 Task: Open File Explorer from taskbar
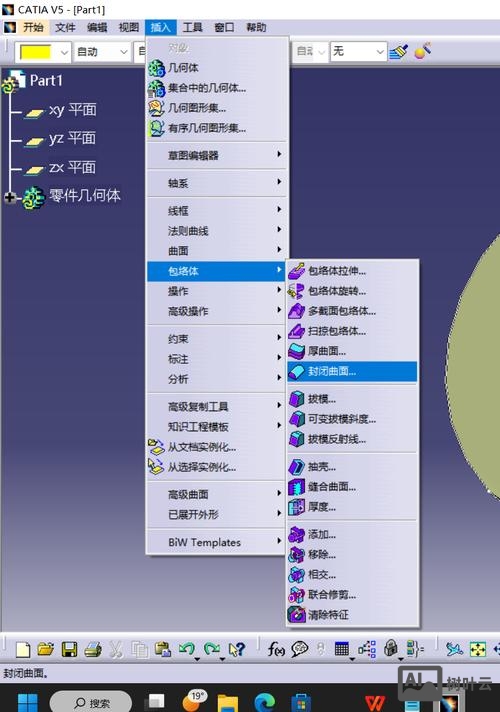coord(228,703)
